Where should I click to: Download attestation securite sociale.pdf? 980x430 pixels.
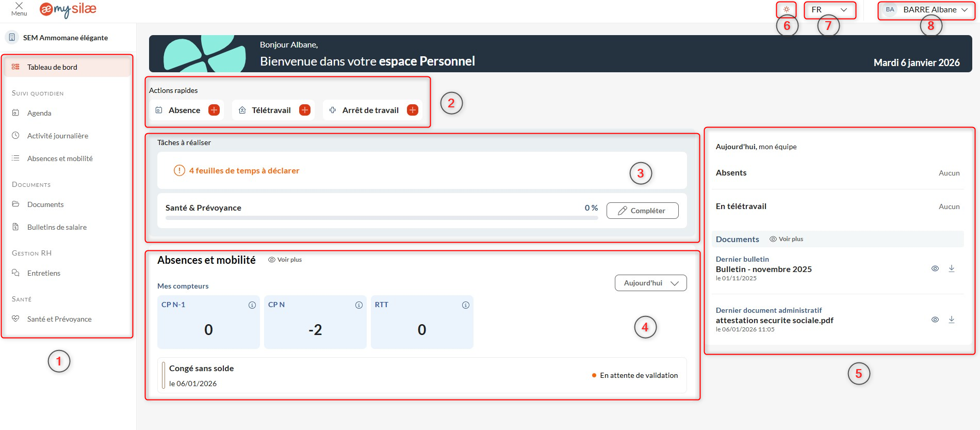point(952,320)
